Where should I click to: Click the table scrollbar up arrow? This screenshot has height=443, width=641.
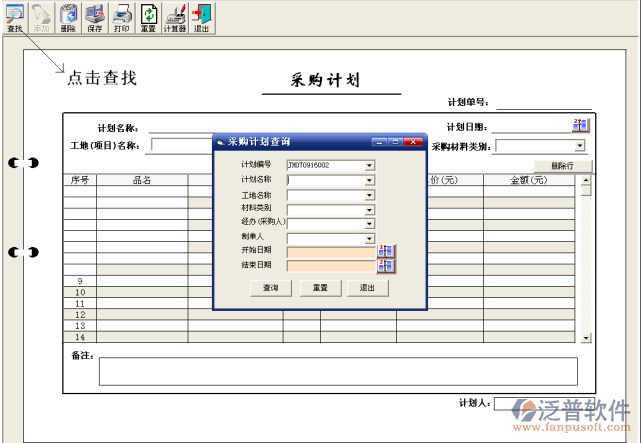click(x=586, y=180)
